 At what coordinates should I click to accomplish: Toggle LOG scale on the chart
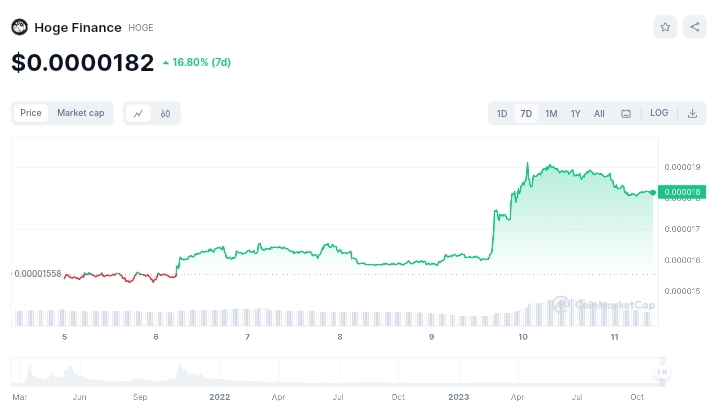point(659,113)
